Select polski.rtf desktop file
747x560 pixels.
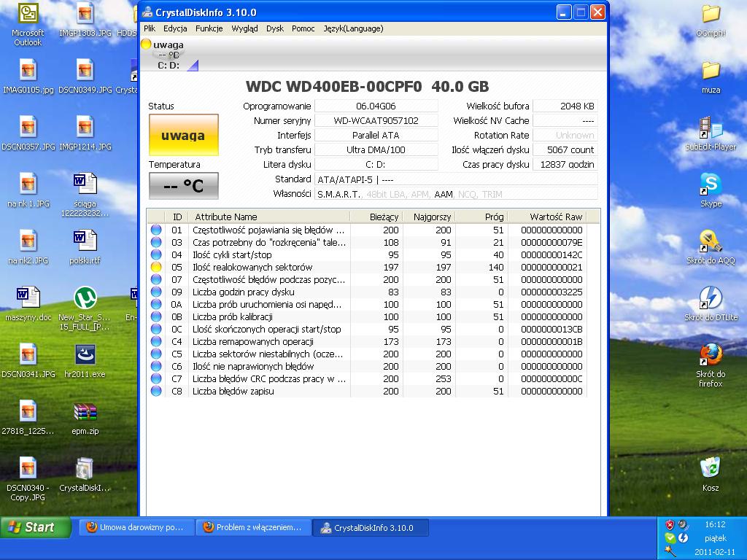(85, 248)
